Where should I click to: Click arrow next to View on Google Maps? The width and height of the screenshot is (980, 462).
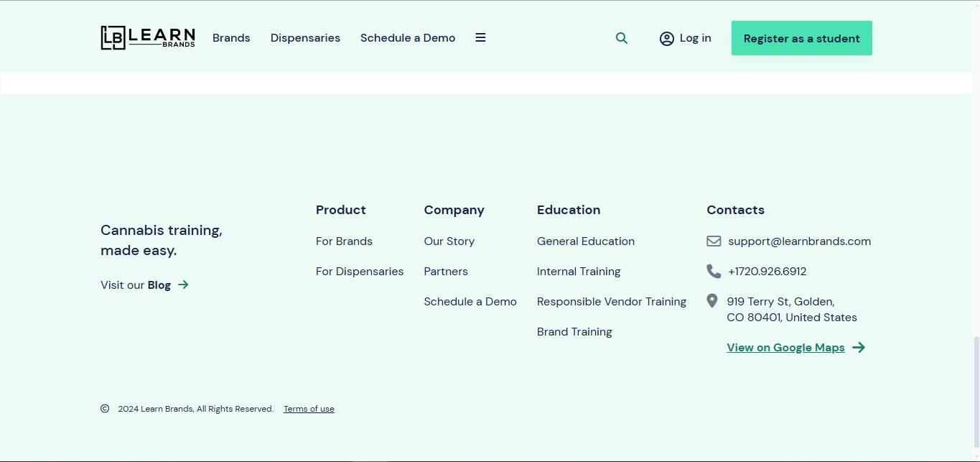859,348
